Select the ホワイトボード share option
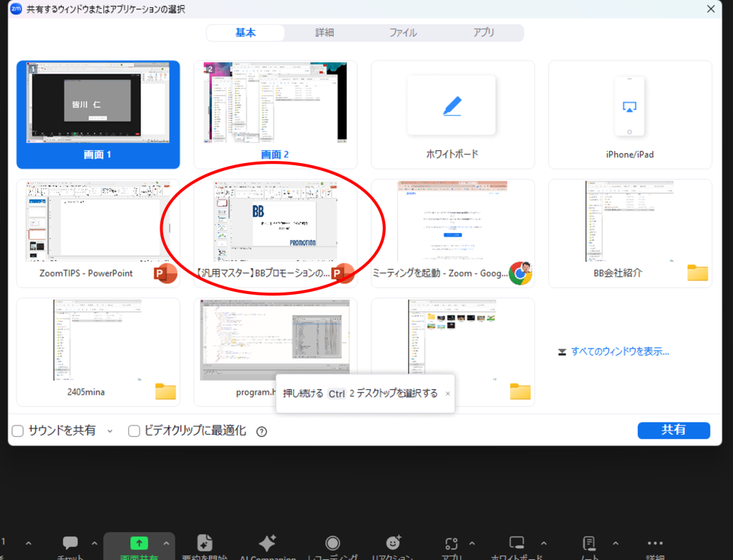 point(452,114)
